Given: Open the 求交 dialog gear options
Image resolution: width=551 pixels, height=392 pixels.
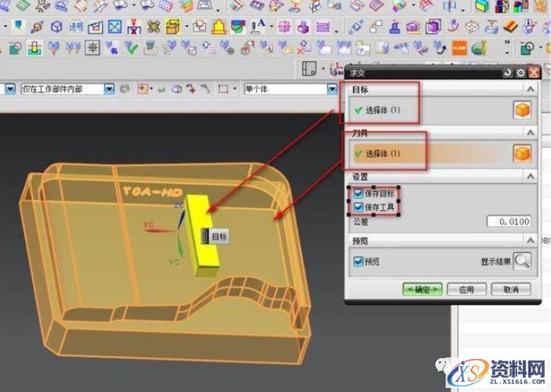Looking at the screenshot, I should coord(520,72).
